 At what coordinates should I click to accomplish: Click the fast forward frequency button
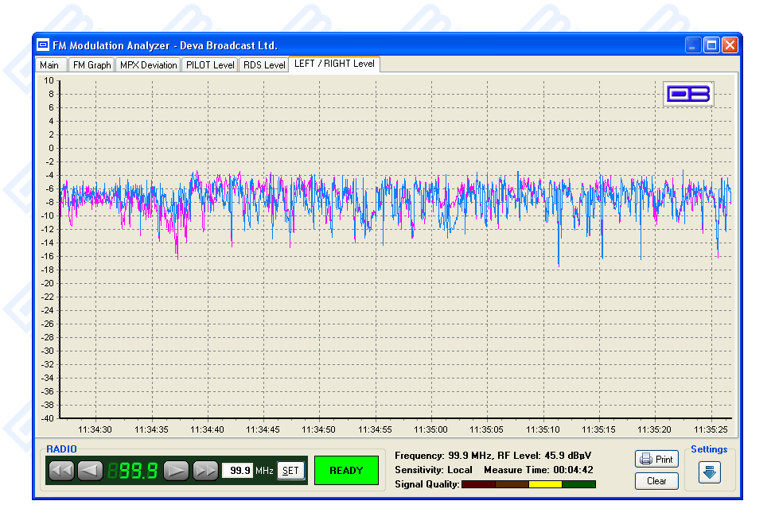(205, 471)
